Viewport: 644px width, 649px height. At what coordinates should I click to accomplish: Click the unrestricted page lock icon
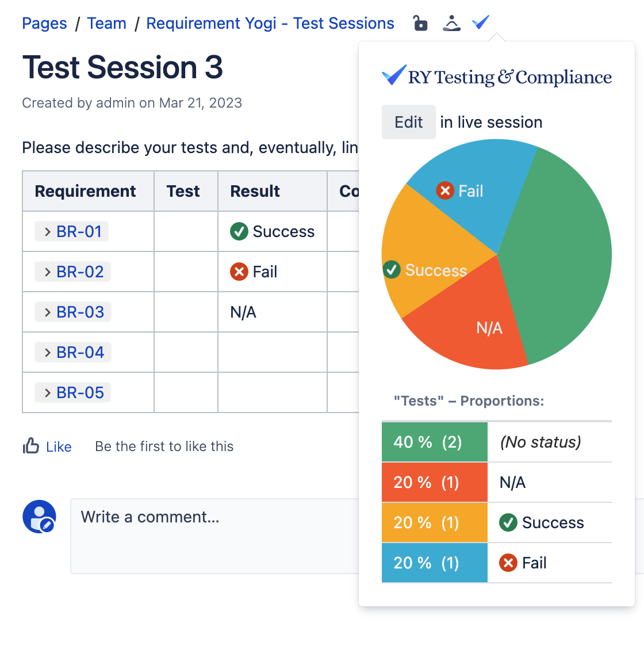tap(420, 23)
